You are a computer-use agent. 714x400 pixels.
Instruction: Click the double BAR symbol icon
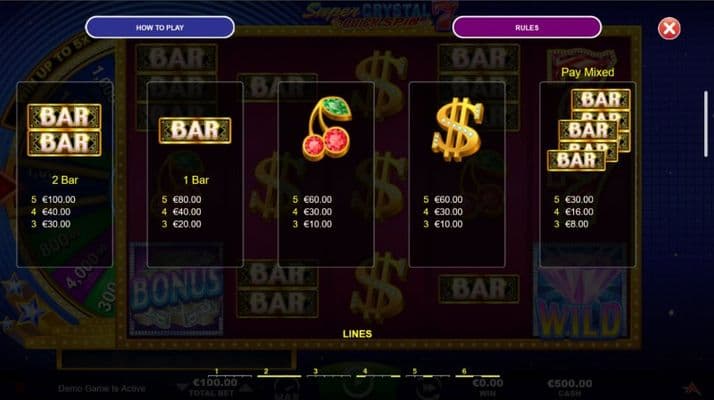[x=64, y=130]
